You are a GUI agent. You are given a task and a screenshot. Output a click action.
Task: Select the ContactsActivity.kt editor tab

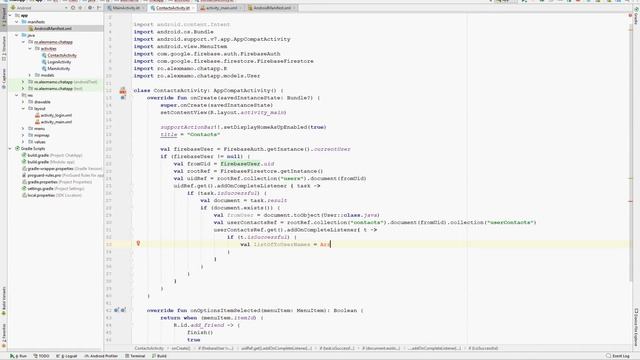coord(173,8)
